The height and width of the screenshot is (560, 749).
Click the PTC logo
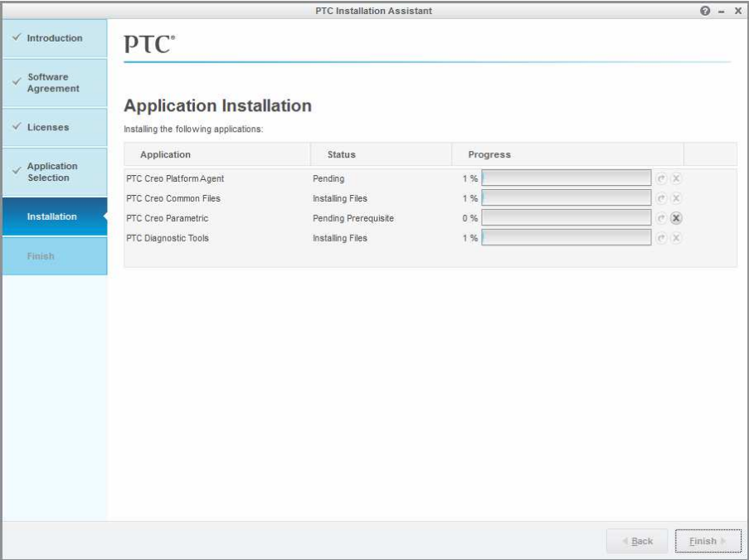click(x=149, y=44)
